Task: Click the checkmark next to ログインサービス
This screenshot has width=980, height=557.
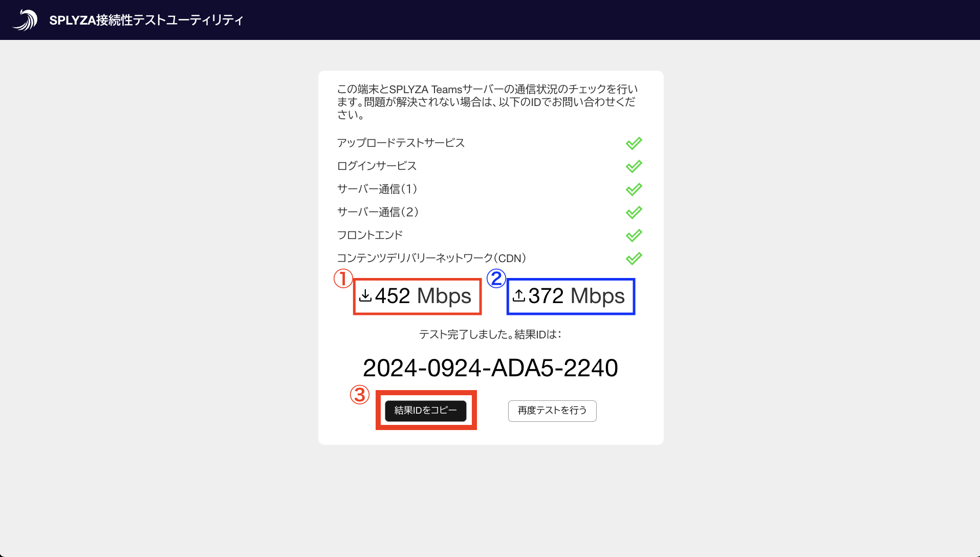Action: pos(634,166)
